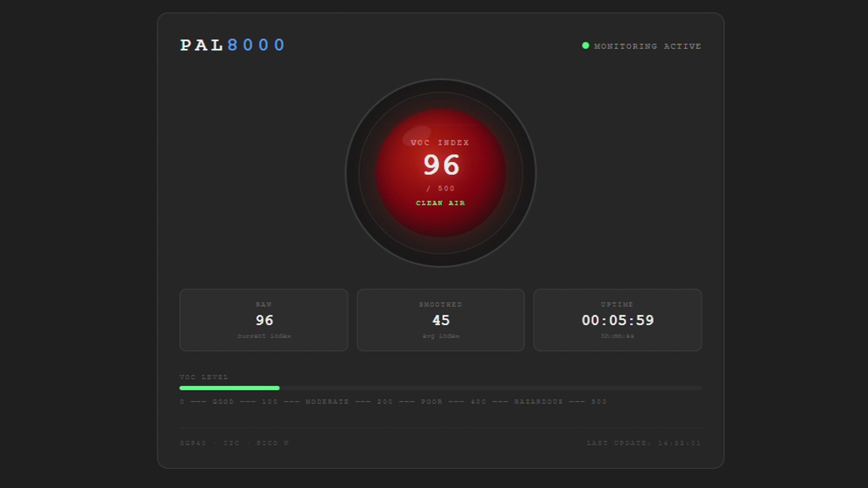Click the PAL8000 logo title
The width and height of the screenshot is (868, 488).
pos(232,45)
